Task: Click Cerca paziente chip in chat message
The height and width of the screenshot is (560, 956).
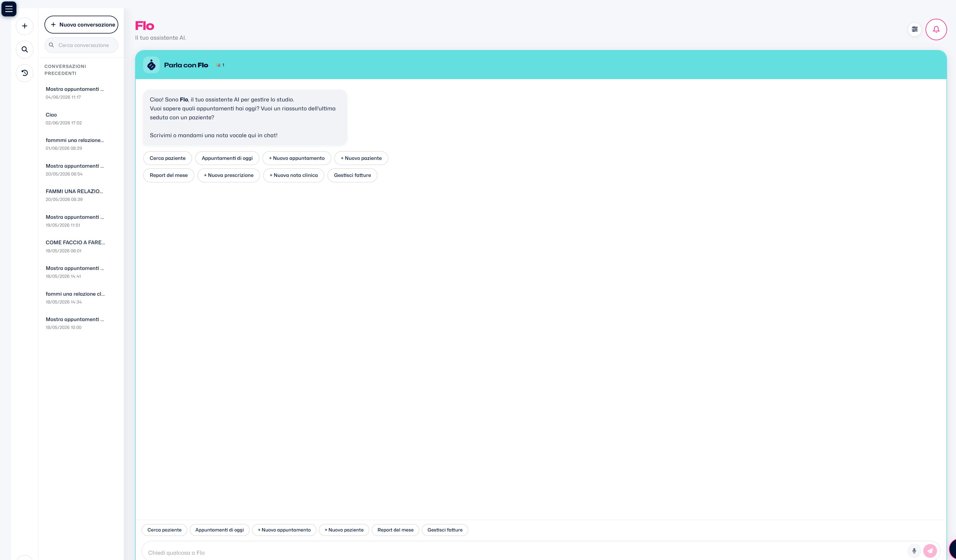Action: coord(167,158)
